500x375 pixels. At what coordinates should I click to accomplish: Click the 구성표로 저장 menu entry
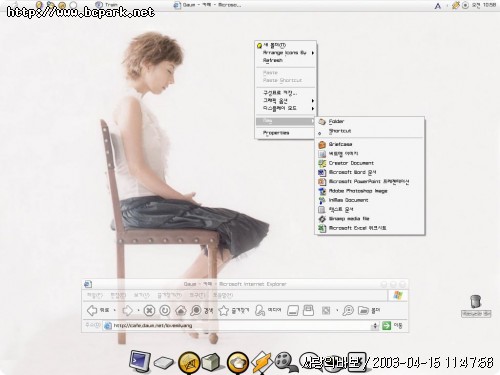(285, 93)
